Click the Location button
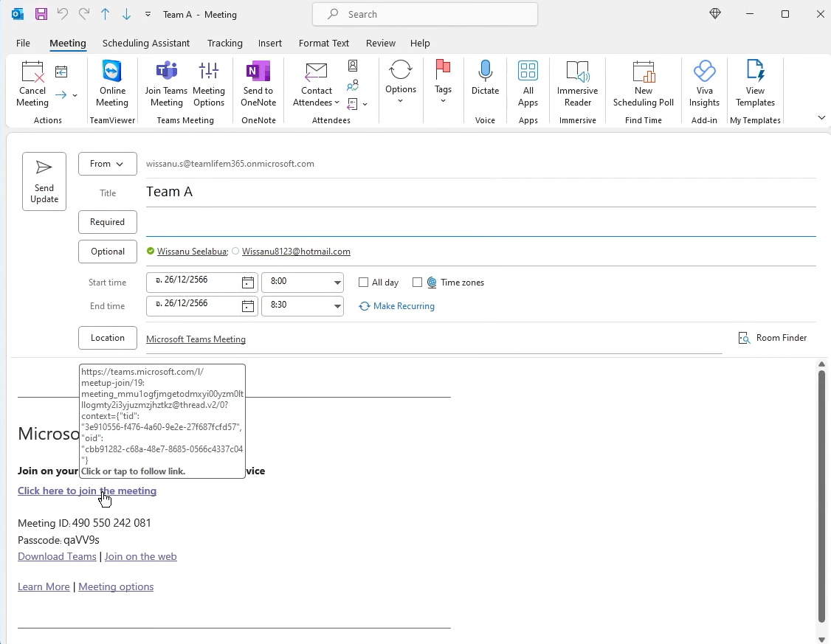Viewport: 831px width, 644px height. coord(108,338)
